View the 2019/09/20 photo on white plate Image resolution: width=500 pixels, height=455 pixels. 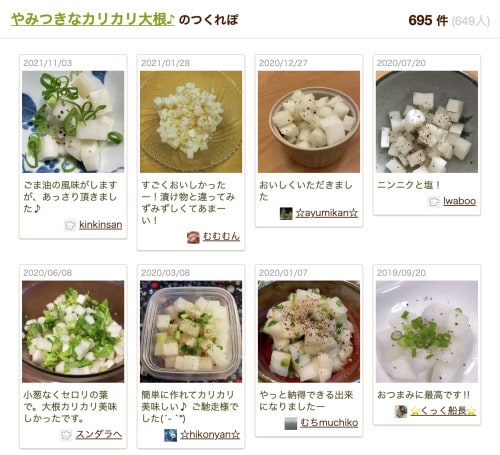pos(427,331)
